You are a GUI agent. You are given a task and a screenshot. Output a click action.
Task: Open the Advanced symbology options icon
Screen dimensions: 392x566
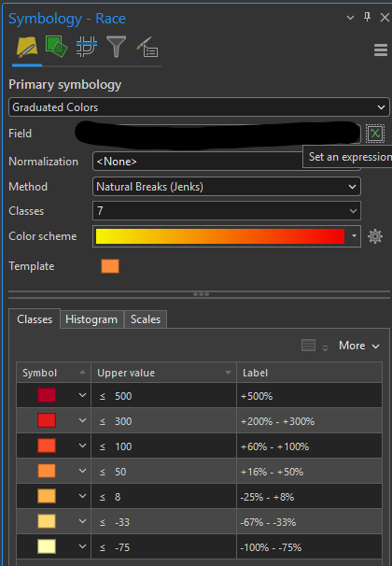coord(147,48)
